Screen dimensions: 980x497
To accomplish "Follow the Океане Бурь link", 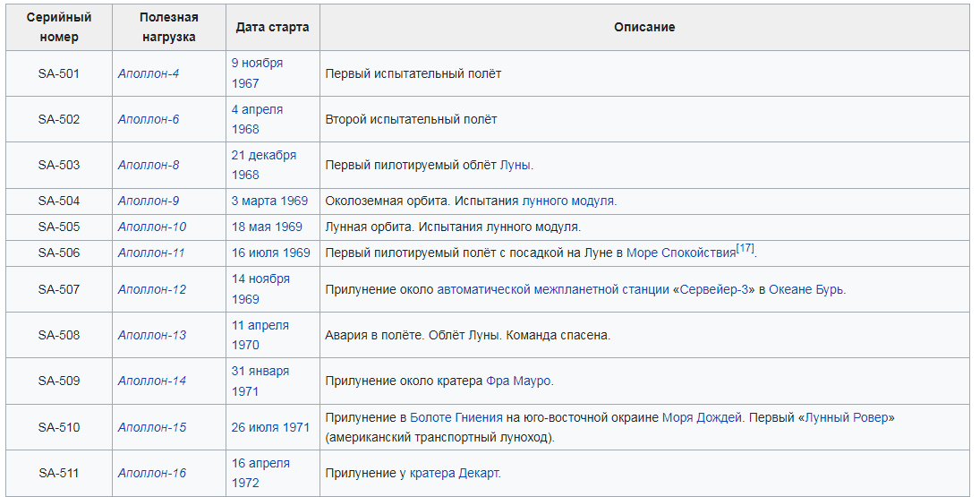I will pyautogui.click(x=805, y=289).
